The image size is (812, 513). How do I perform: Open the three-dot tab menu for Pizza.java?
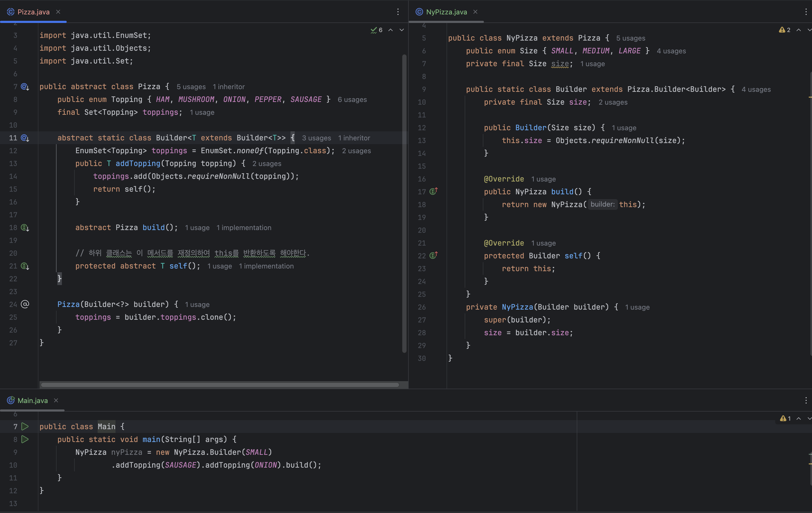[x=398, y=12]
